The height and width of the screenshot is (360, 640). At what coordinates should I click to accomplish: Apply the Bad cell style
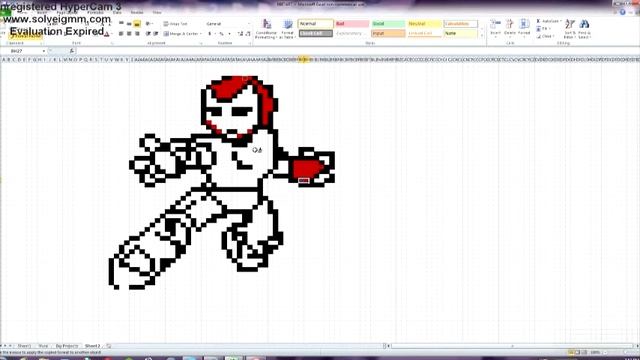pos(352,24)
